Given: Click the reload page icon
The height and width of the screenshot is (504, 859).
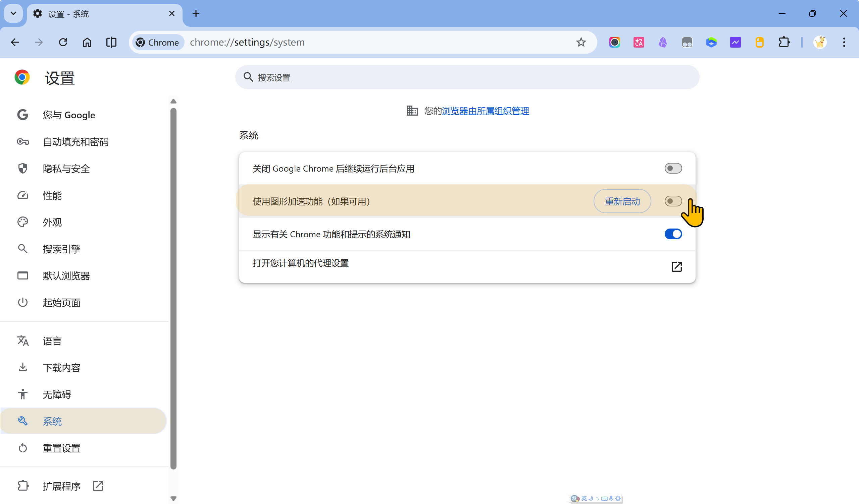Looking at the screenshot, I should point(63,42).
